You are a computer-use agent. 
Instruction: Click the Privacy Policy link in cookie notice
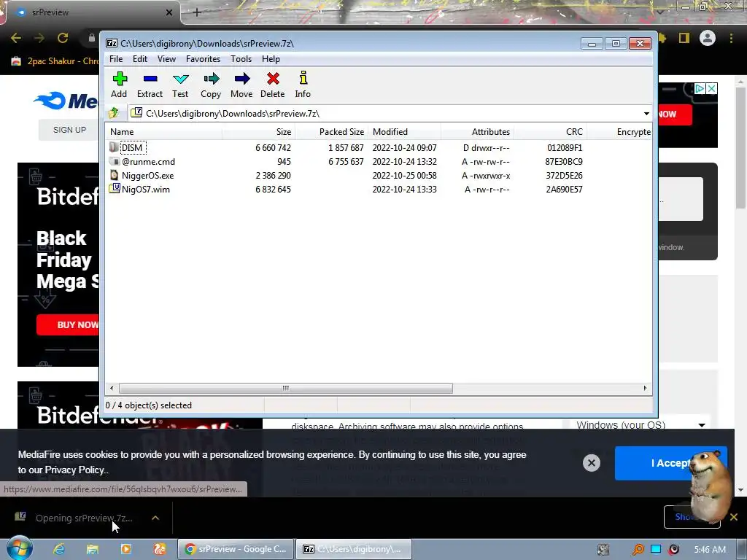click(75, 470)
